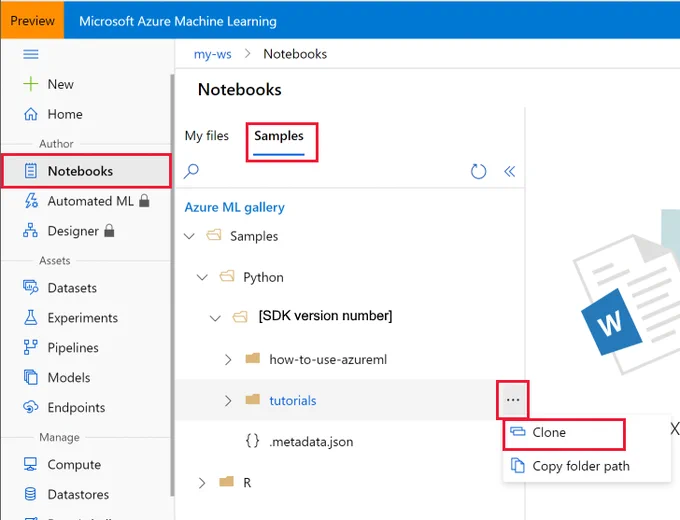Click the hamburger menu icon

pyautogui.click(x=31, y=54)
